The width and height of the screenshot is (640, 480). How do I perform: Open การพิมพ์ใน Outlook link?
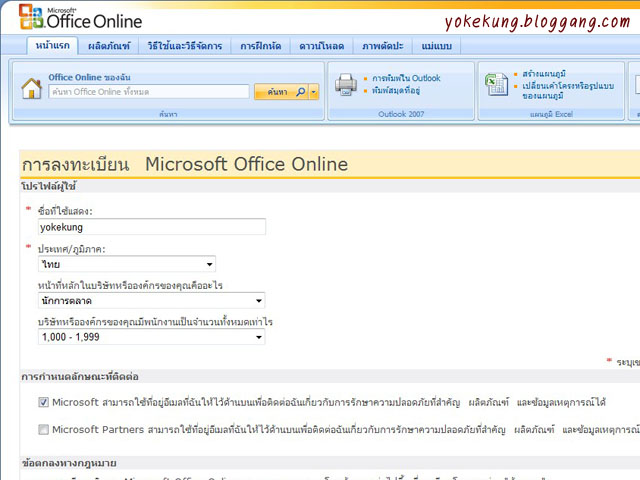[406, 78]
